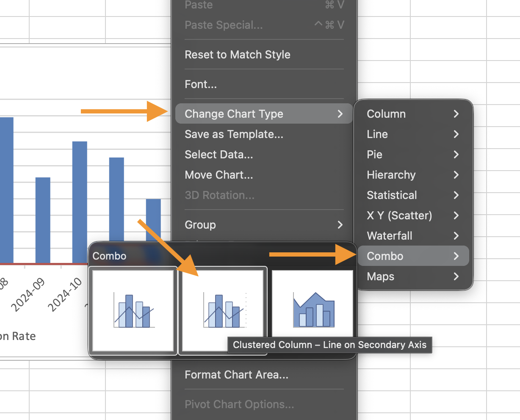Viewport: 520px width, 420px height.
Task: Open Format Chart Area…
Action: coord(236,375)
